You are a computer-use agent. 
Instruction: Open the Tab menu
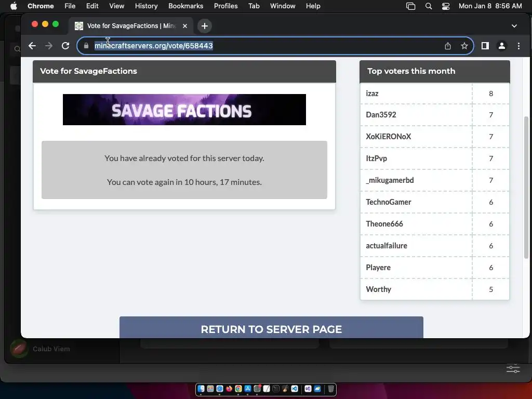(x=254, y=6)
